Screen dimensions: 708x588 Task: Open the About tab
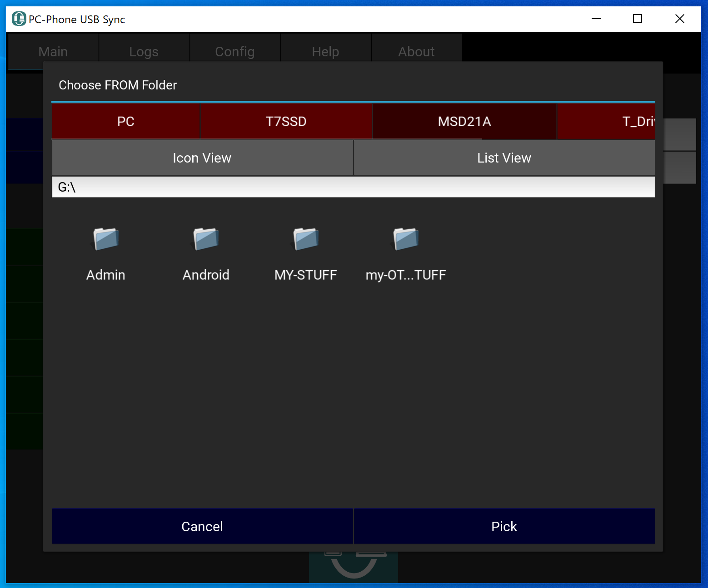[x=416, y=51]
